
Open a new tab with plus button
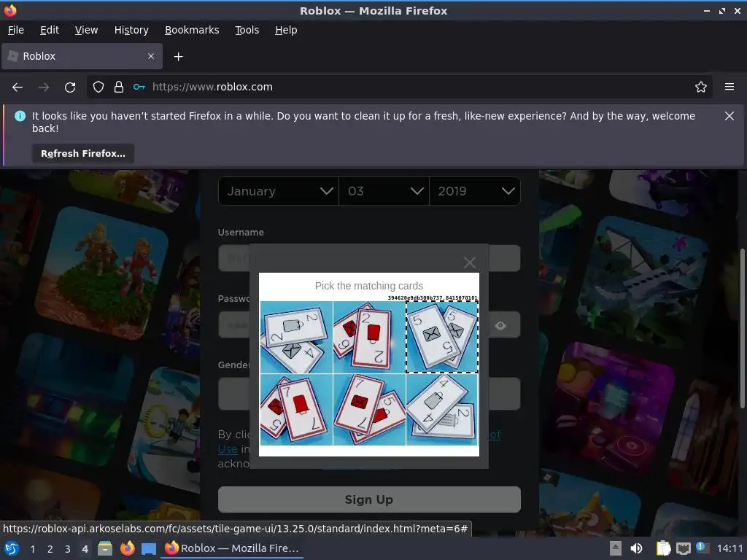[178, 57]
